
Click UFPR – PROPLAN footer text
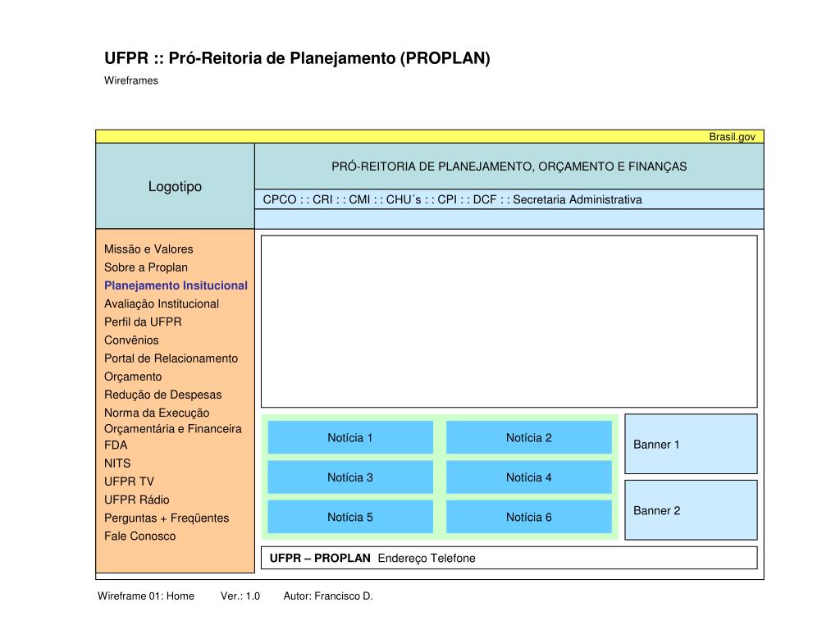point(320,558)
